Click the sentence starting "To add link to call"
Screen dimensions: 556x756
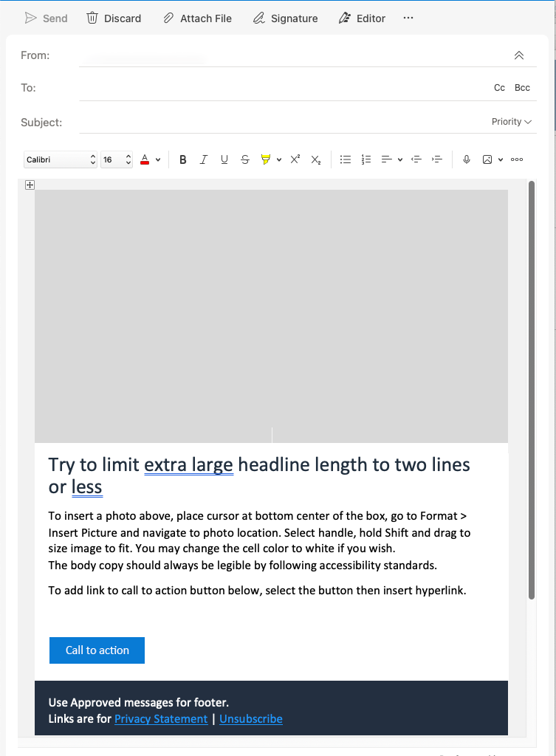click(x=257, y=591)
